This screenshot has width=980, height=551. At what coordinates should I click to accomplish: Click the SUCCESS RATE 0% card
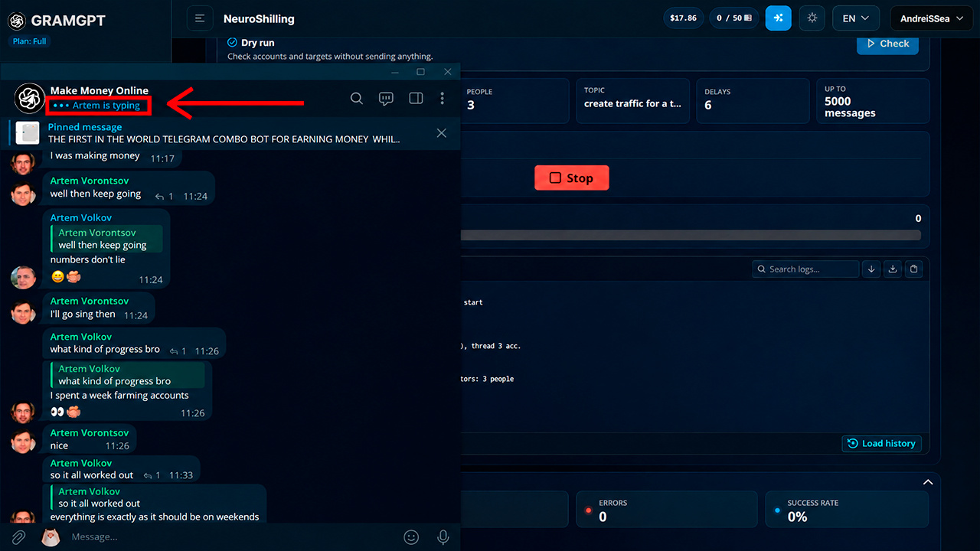click(x=847, y=510)
